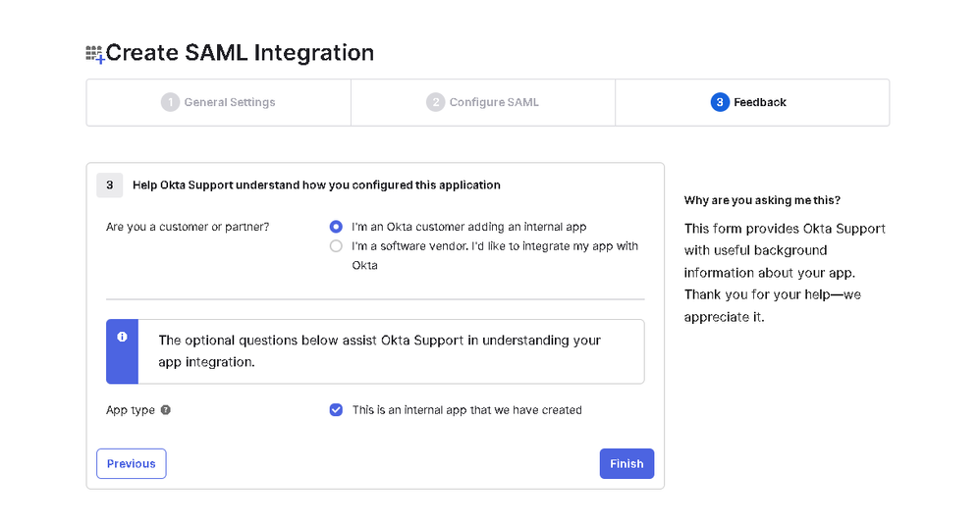Click the software vendor label text
Screen dimensions: 980x528
(x=495, y=246)
